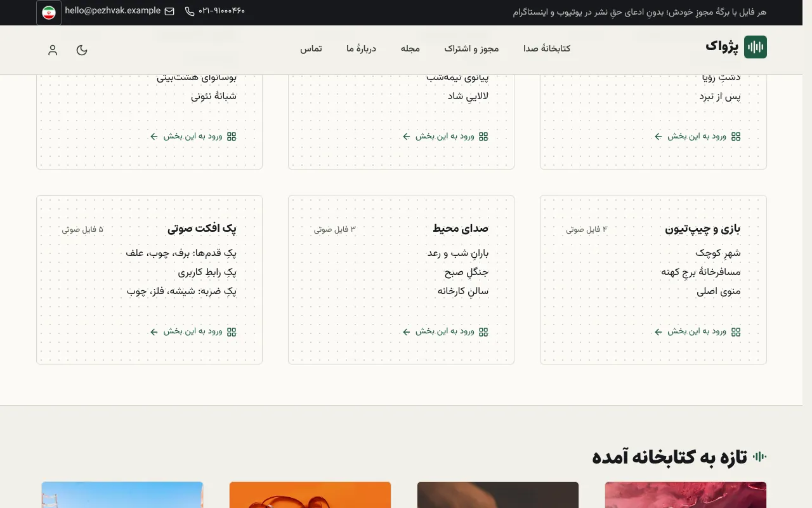
Task: Click the waveform icon beside تازه به کتابخانه آمده
Action: click(x=759, y=457)
